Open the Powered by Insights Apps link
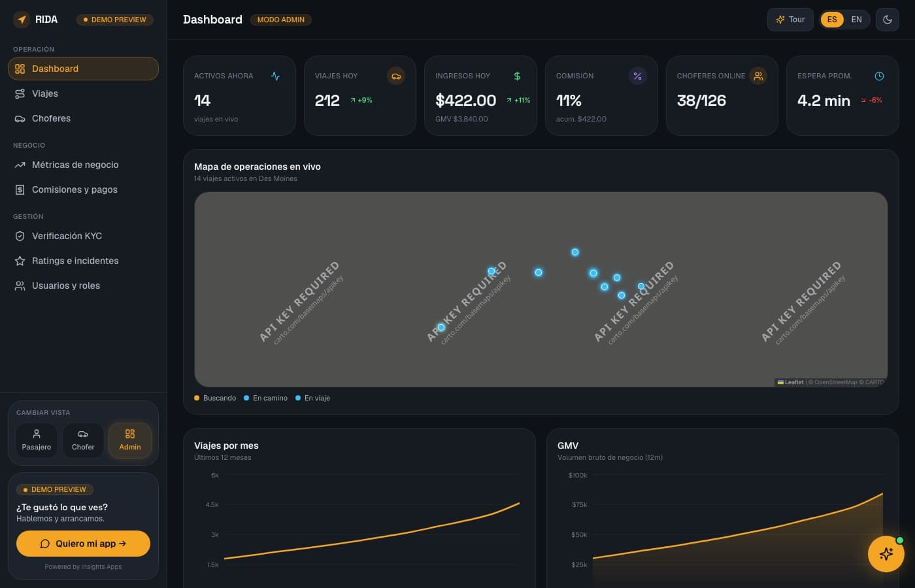Viewport: 915px width, 588px height. [x=83, y=567]
